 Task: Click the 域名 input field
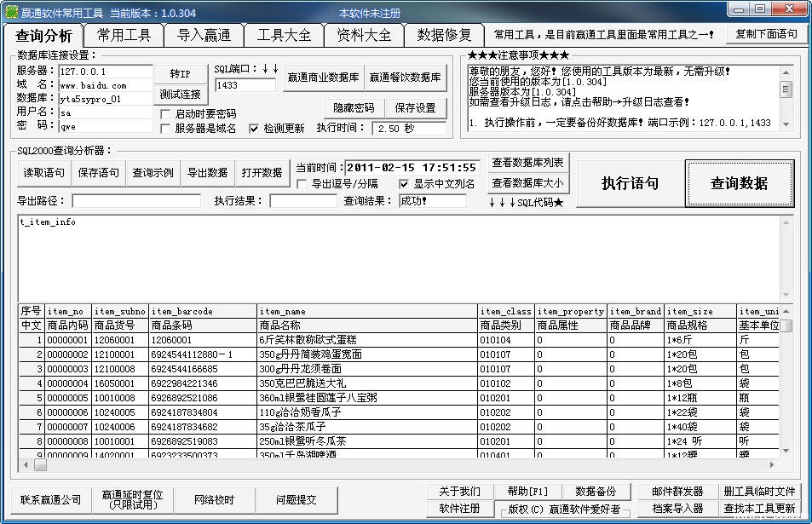(105, 85)
